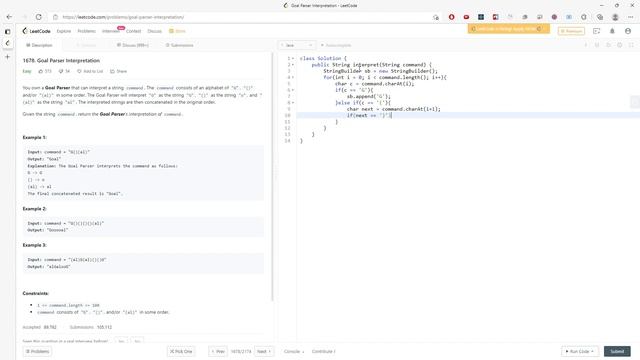Click the description panel vertical scrollbar
This screenshot has width=640, height=360.
pos(272,178)
